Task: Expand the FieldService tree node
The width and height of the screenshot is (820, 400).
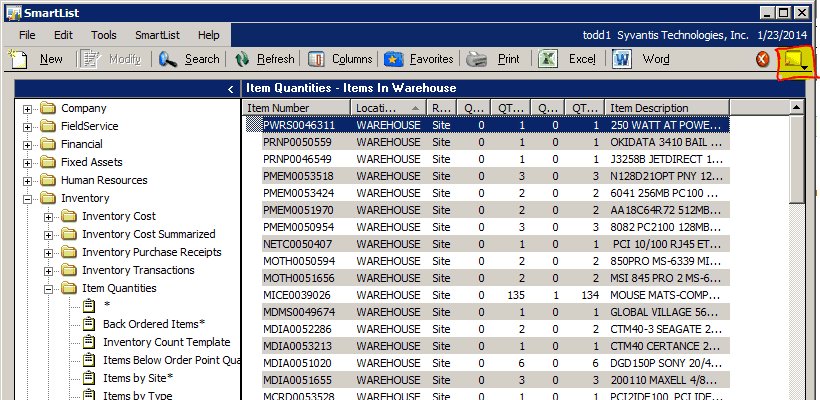Action: [x=27, y=127]
